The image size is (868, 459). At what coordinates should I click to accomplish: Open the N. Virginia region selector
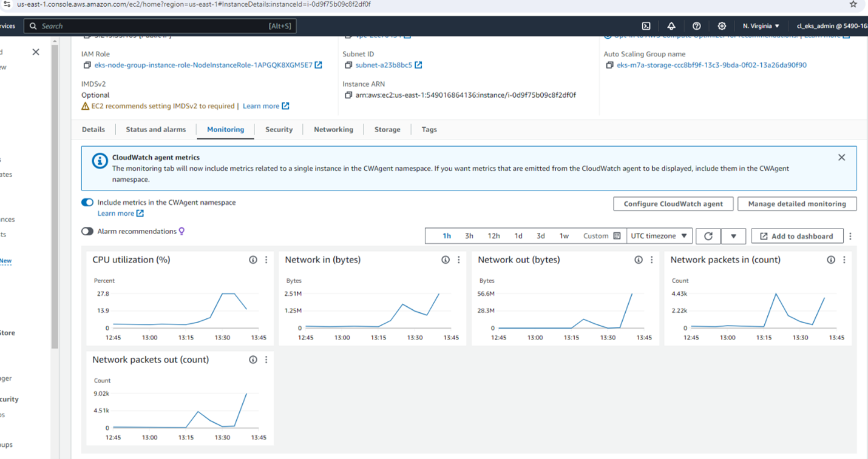pyautogui.click(x=761, y=26)
